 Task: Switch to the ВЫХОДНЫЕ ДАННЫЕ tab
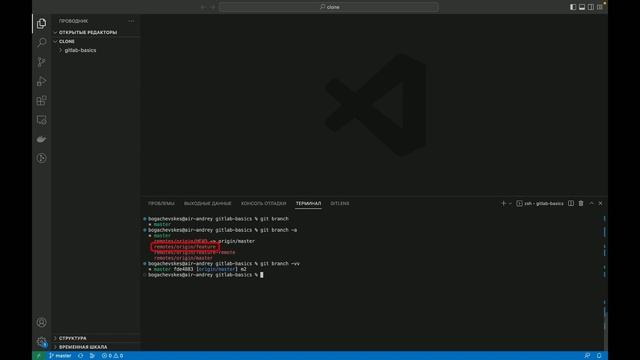pos(207,203)
